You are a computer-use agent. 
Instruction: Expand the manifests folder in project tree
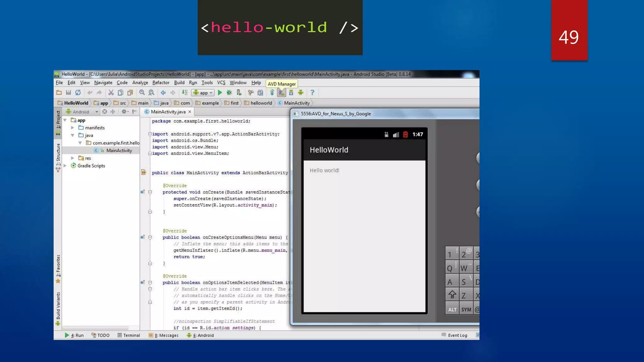[x=73, y=128]
